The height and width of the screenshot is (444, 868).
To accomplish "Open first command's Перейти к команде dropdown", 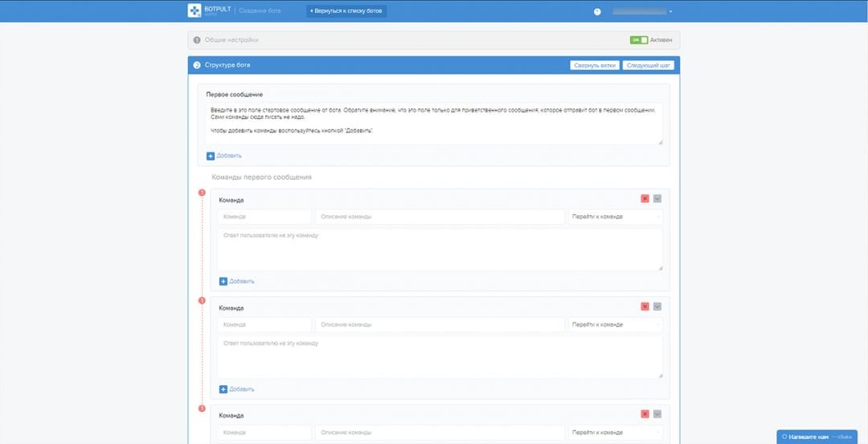I will [x=615, y=217].
